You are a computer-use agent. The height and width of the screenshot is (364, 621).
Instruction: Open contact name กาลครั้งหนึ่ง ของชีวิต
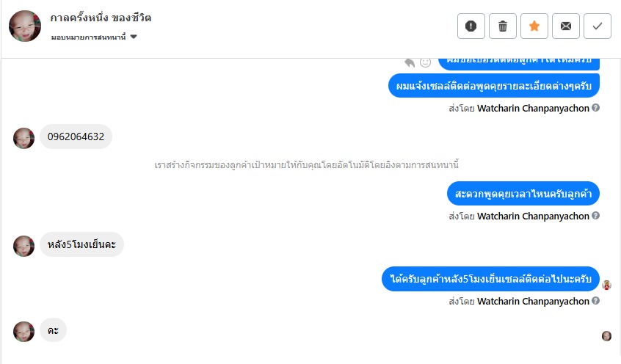[x=101, y=18]
